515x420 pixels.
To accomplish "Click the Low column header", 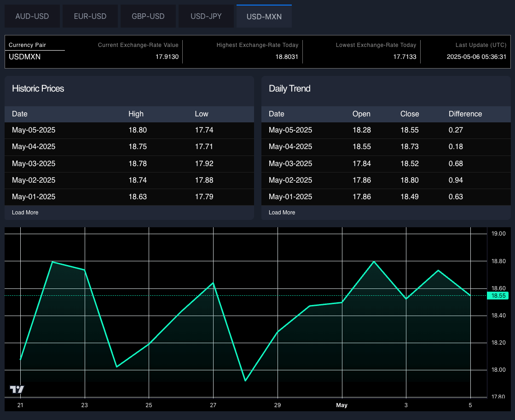I will [202, 114].
